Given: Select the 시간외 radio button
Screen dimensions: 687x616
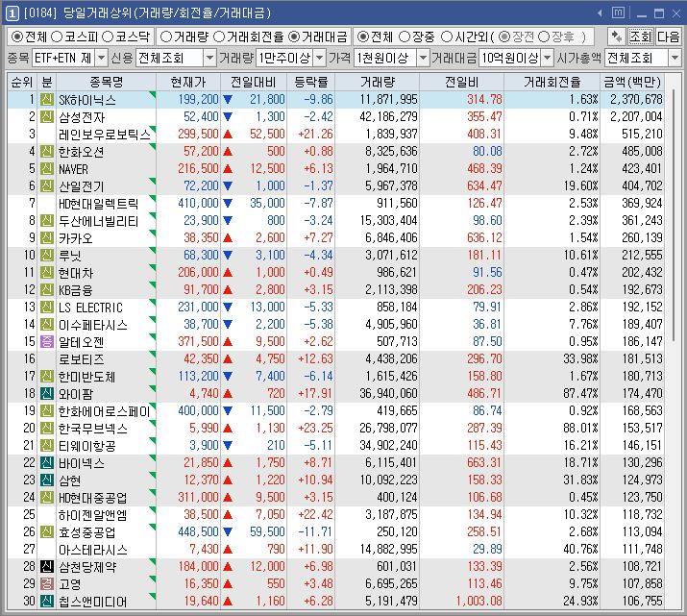Looking at the screenshot, I should [x=446, y=37].
